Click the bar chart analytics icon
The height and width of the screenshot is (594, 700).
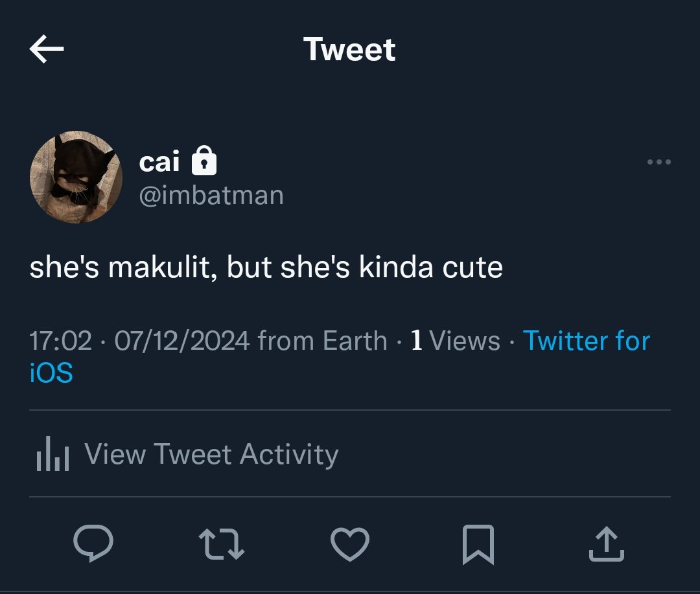(x=52, y=454)
